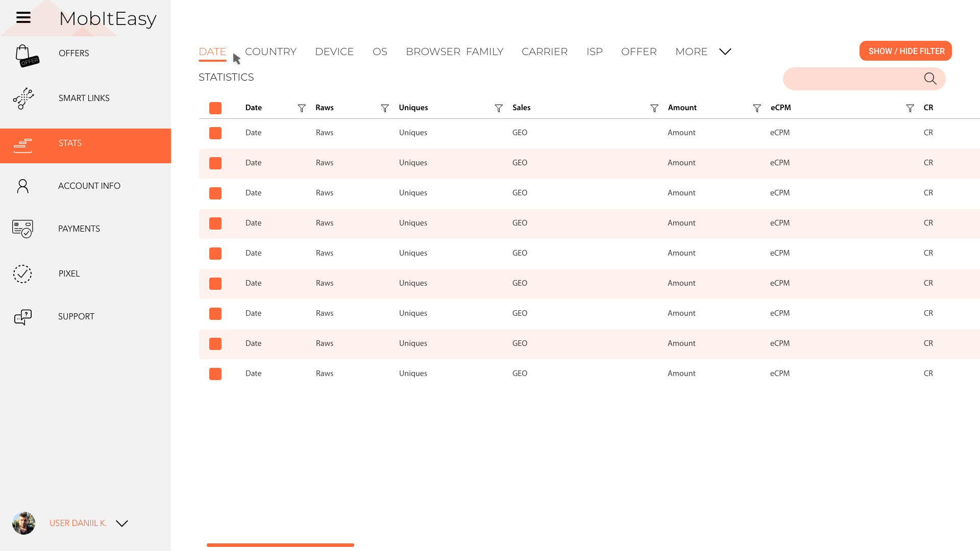The height and width of the screenshot is (551, 980).
Task: Toggle the fourth table row's checkbox
Action: 215,223
